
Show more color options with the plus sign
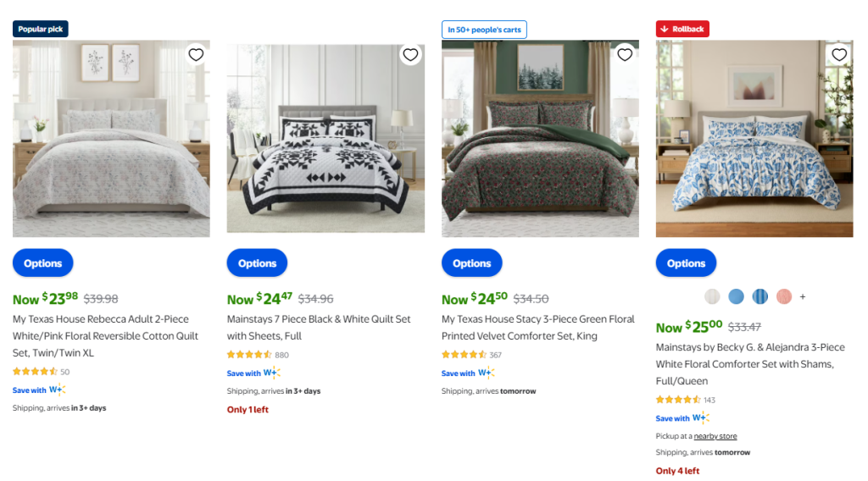[x=803, y=296]
